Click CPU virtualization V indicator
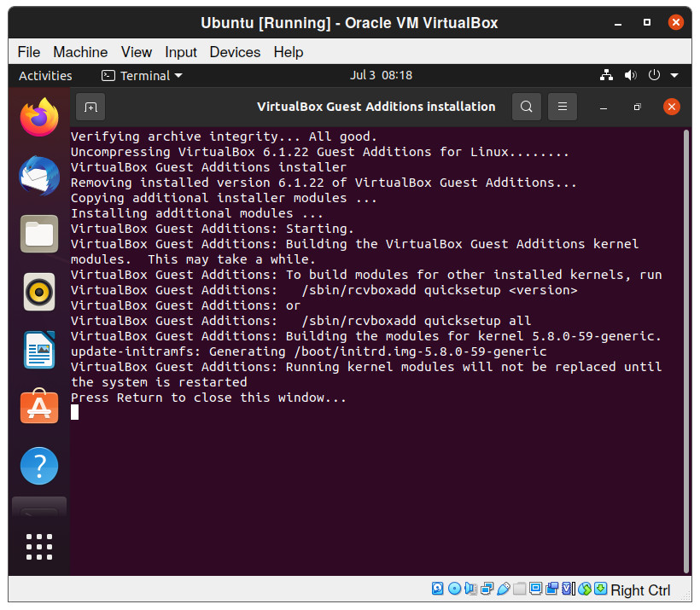Screen dimensions: 700x610 [568, 589]
